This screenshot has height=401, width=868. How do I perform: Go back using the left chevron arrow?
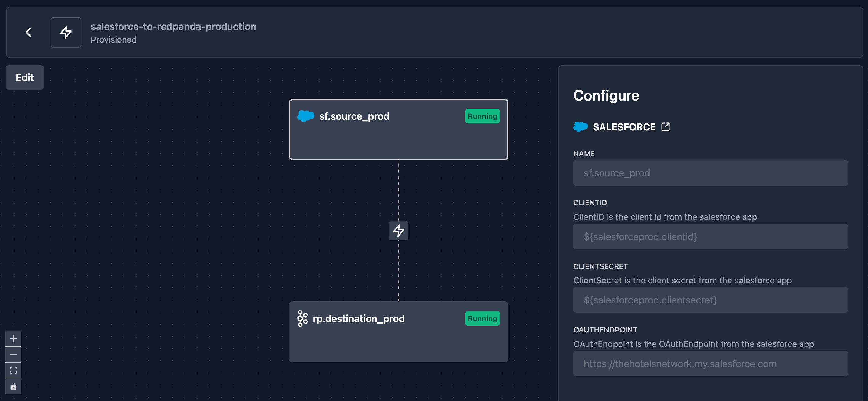[x=29, y=32]
